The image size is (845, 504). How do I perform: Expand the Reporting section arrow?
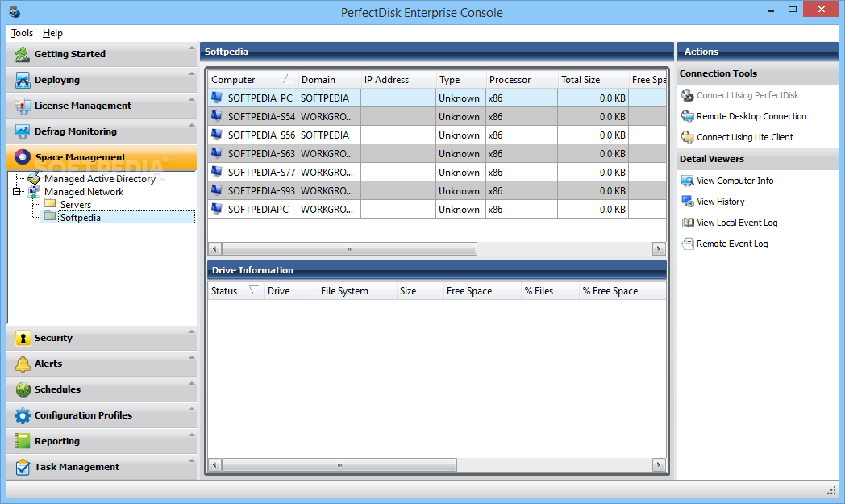191,435
